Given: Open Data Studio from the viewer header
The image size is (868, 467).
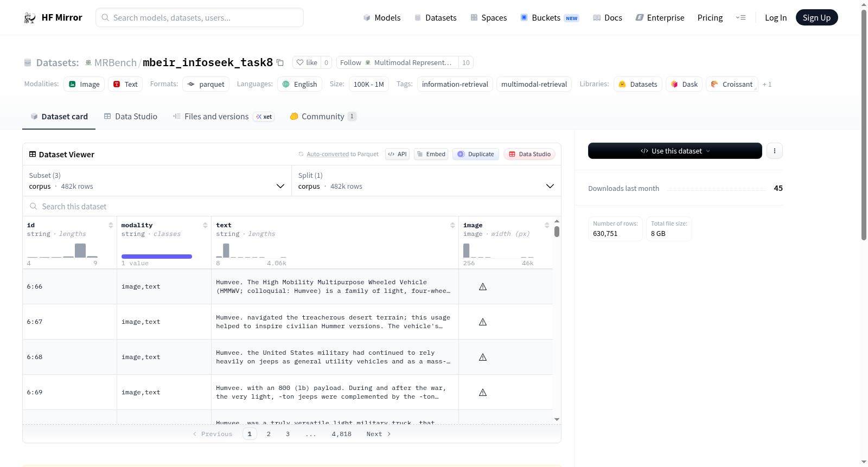Looking at the screenshot, I should 529,154.
